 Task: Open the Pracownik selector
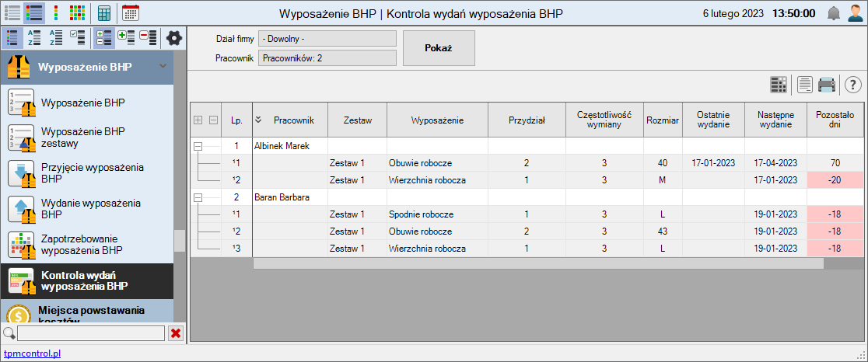(327, 58)
